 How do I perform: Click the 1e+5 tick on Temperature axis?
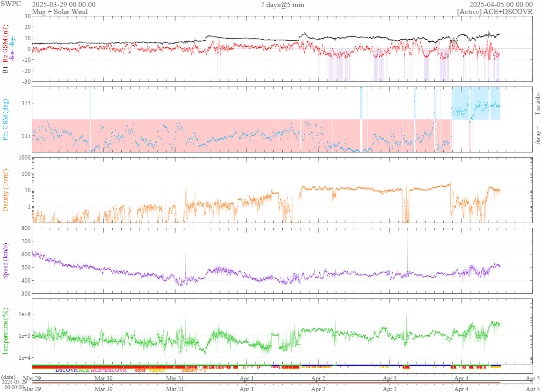coord(24,336)
